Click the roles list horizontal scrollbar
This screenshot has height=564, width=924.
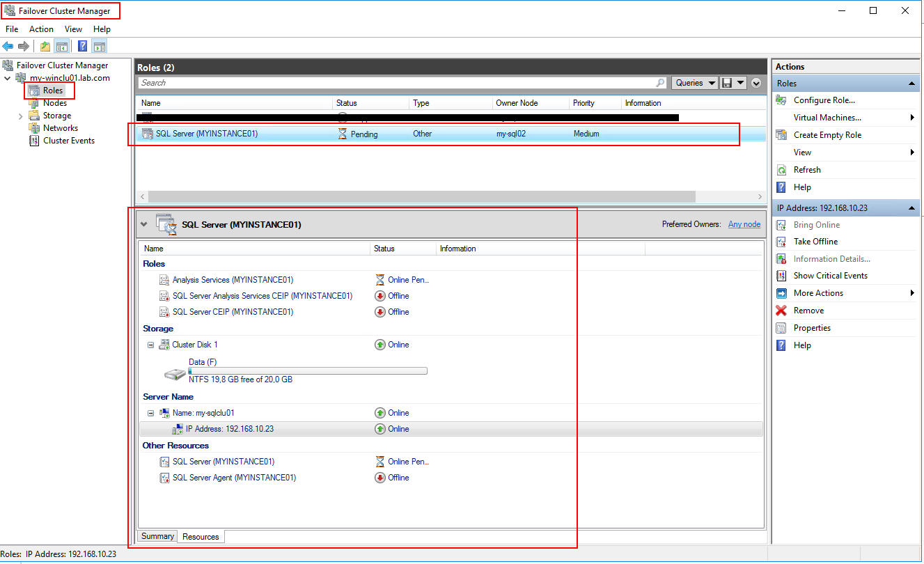[x=421, y=197]
